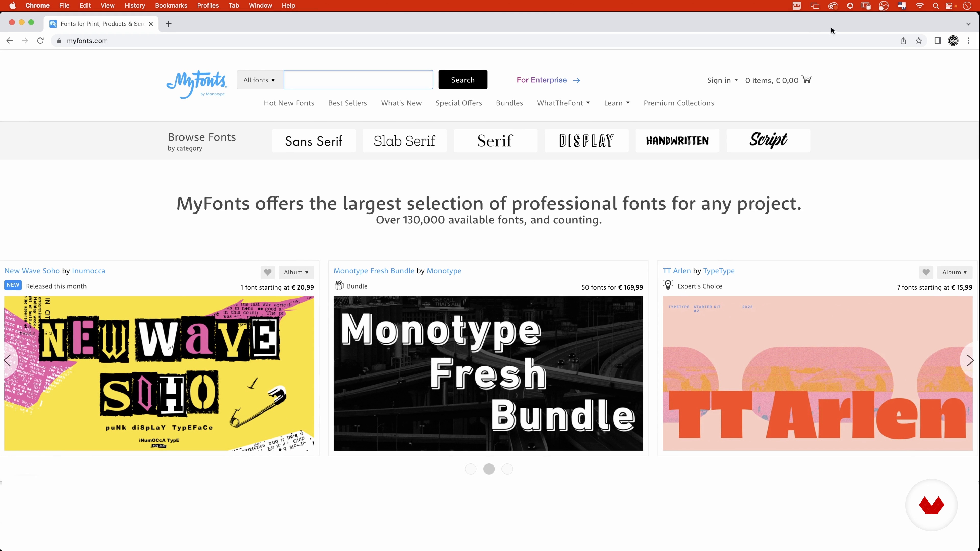980x551 pixels.
Task: Open the Wi-Fi status menu
Action: pyautogui.click(x=920, y=6)
